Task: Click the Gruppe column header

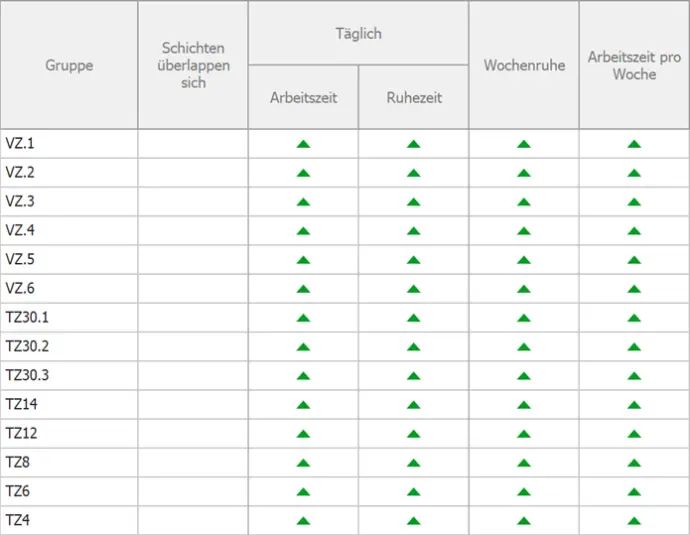Action: pos(69,65)
